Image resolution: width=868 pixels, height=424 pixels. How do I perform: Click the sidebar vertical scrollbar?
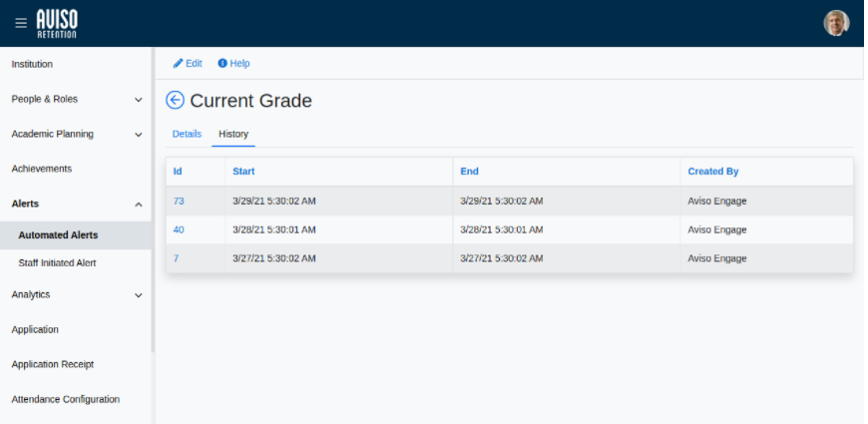pos(154,200)
